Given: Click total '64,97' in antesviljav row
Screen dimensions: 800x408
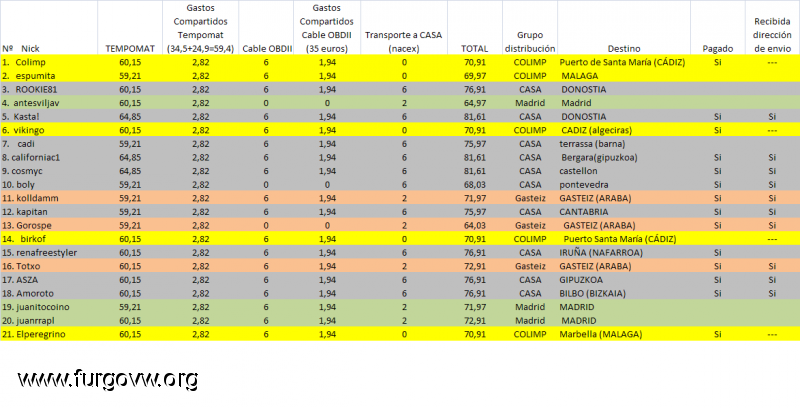Looking at the screenshot, I should tap(474, 103).
